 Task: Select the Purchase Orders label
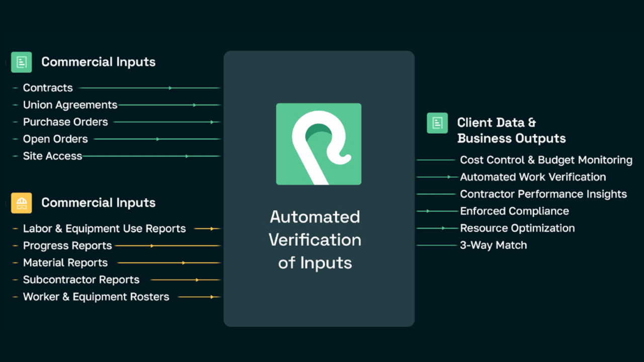[65, 122]
